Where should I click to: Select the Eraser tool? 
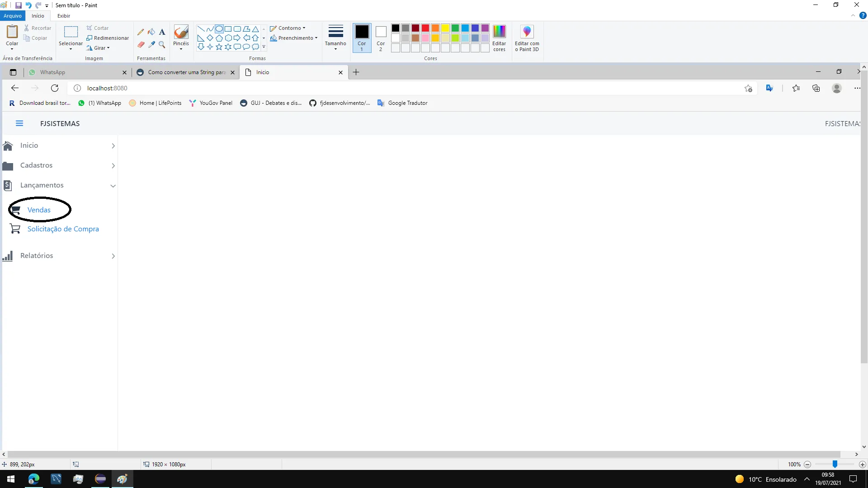(141, 45)
